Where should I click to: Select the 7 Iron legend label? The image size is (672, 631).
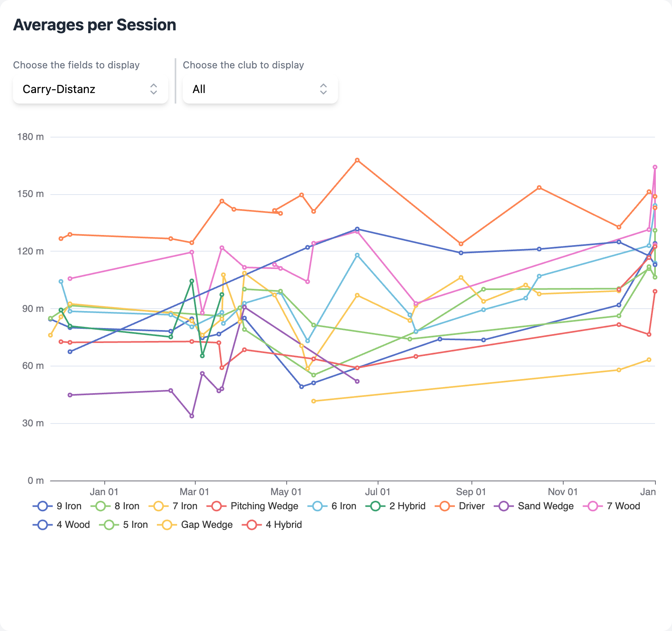pos(186,506)
